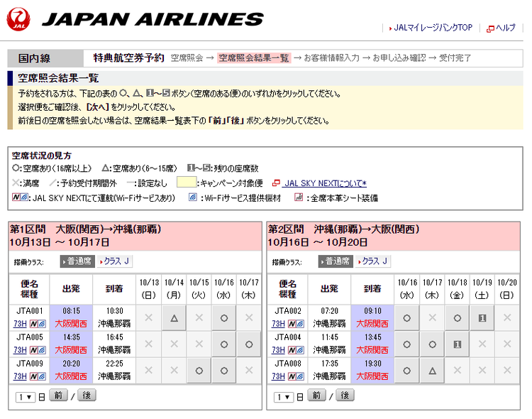The image size is (532, 419).
Task: Click the popup icon beside JAL SKY NEXT link
Action: click(x=276, y=183)
